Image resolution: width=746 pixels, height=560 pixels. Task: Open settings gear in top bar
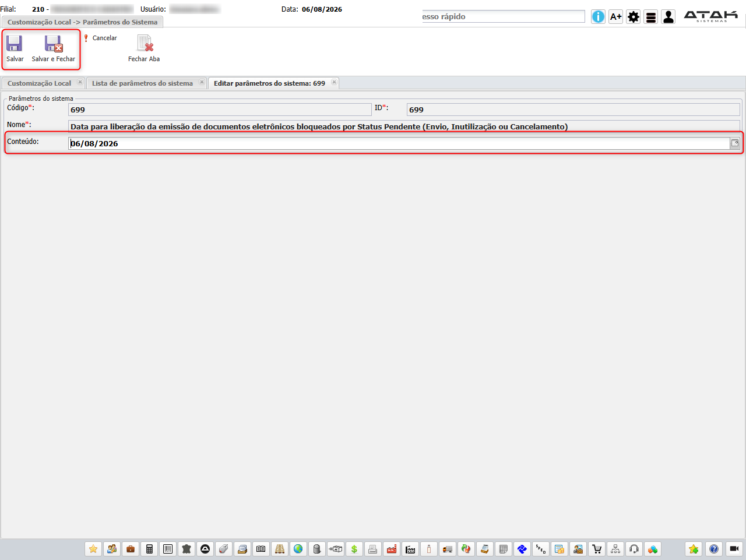coord(634,17)
